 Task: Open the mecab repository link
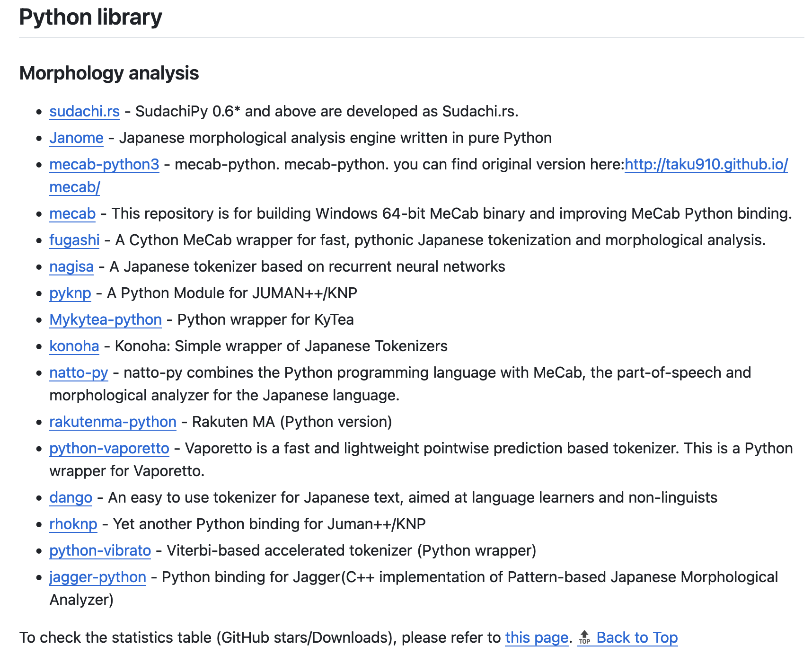72,213
